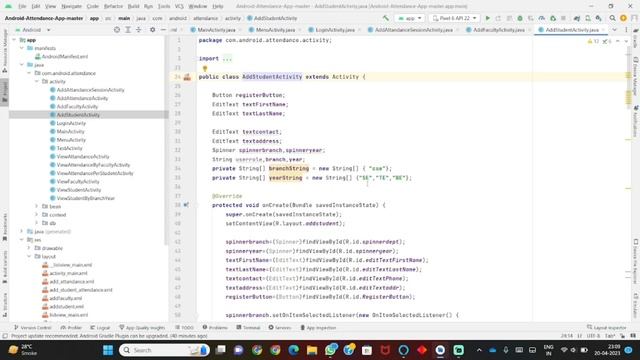Open App Quality Insights tool window
This screenshot has height=360, width=640.
click(142, 327)
